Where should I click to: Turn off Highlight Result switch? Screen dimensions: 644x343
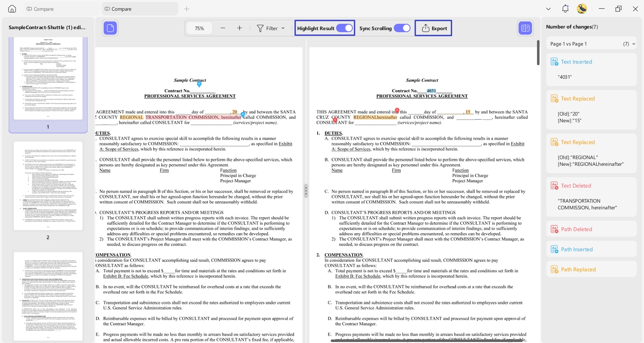coord(344,28)
